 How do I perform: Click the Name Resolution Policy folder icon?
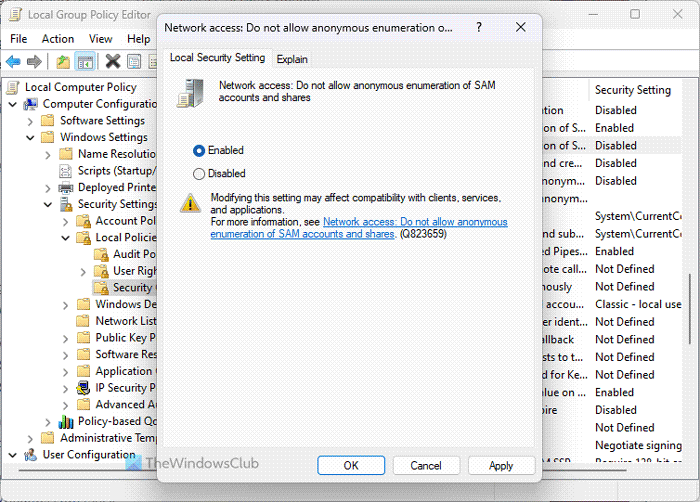[66, 154]
